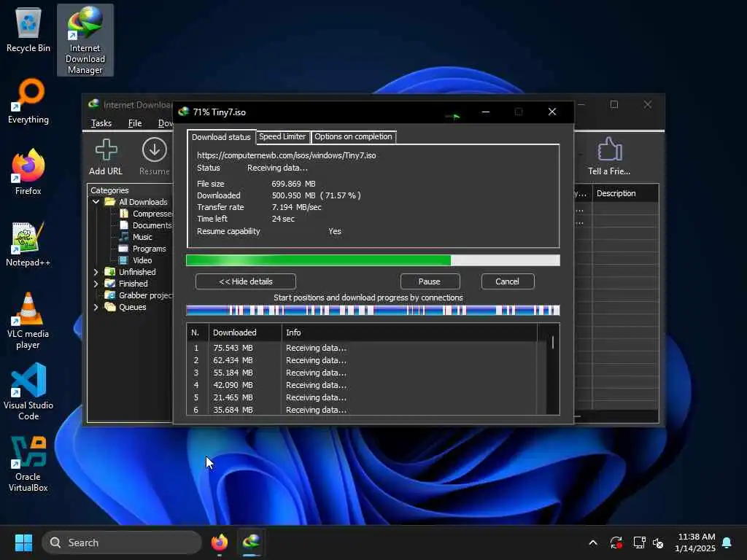Expand the Unfinished category node

tap(96, 272)
